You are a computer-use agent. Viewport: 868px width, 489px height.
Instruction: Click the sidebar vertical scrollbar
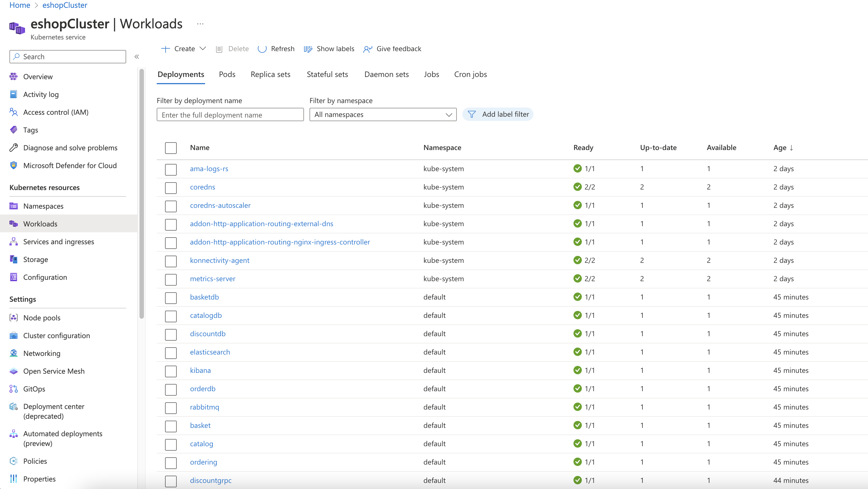[x=142, y=194]
